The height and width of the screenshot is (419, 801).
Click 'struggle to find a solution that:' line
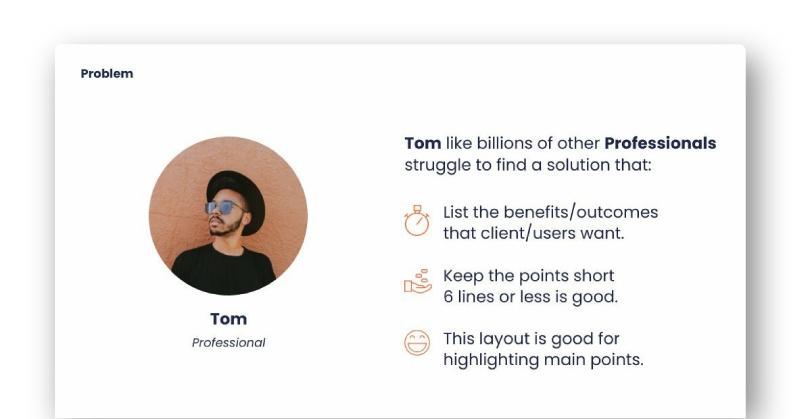[x=528, y=166]
